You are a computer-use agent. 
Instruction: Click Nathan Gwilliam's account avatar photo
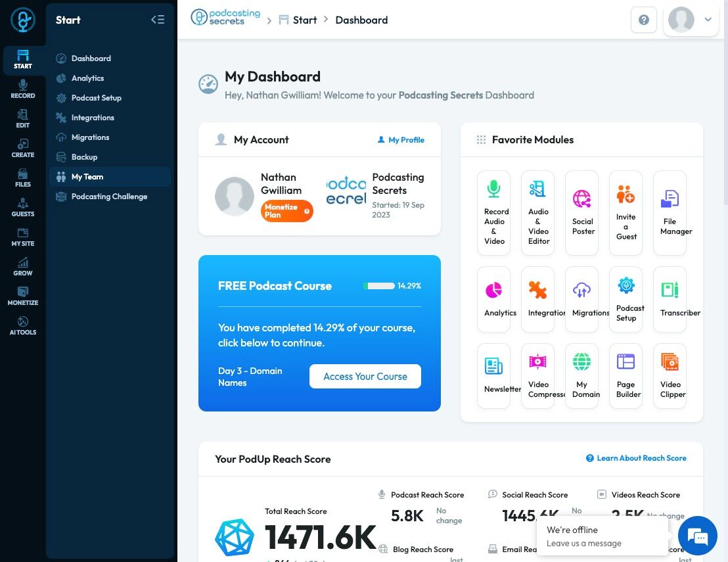pyautogui.click(x=234, y=196)
